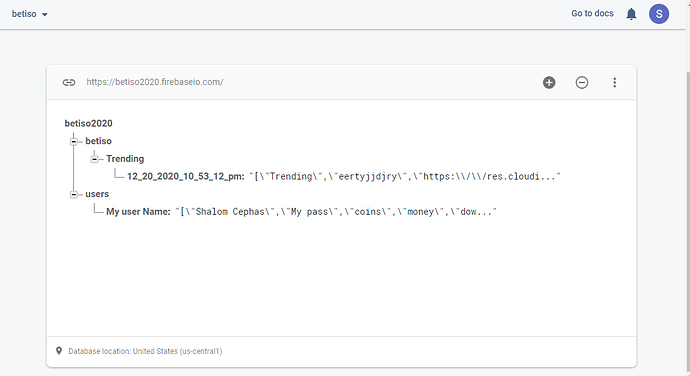Open the betiso project dropdown
The height and width of the screenshot is (376, 690).
click(x=29, y=14)
